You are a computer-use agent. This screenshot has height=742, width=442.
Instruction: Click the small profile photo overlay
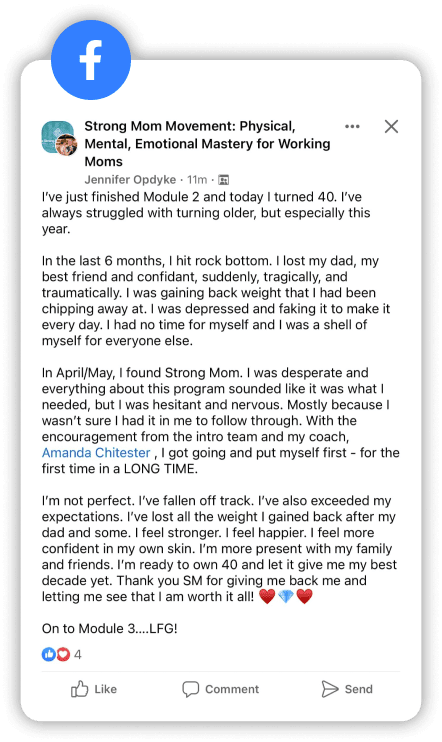tap(67, 145)
